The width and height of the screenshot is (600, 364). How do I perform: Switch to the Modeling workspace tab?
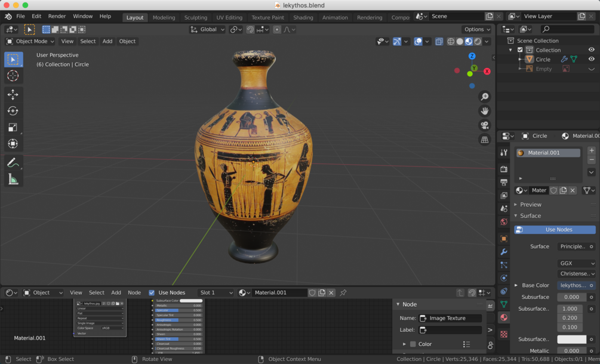click(164, 17)
